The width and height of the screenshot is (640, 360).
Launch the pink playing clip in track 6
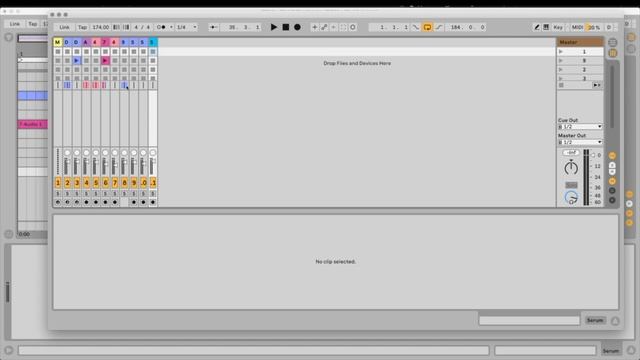click(105, 60)
